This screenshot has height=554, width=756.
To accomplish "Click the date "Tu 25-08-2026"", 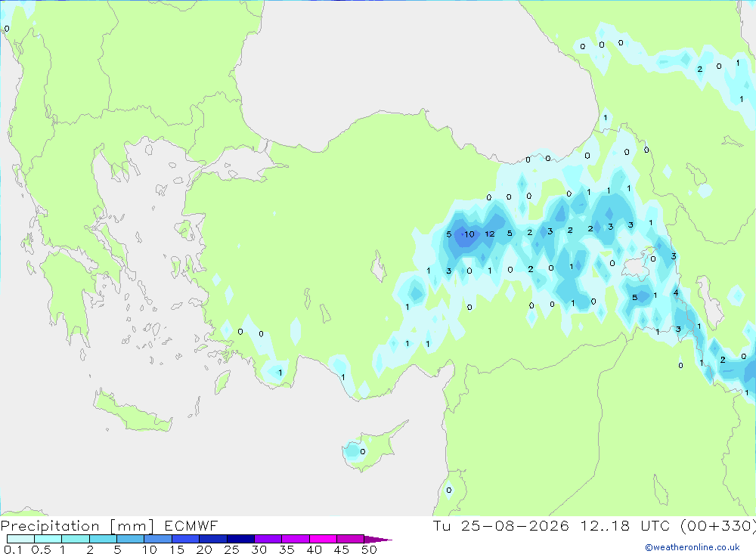I will (501, 525).
